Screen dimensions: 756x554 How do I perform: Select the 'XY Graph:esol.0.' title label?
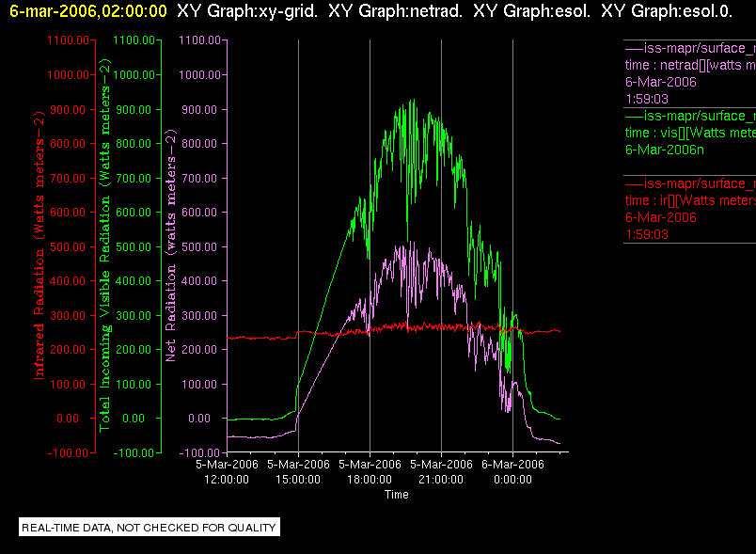click(x=667, y=11)
